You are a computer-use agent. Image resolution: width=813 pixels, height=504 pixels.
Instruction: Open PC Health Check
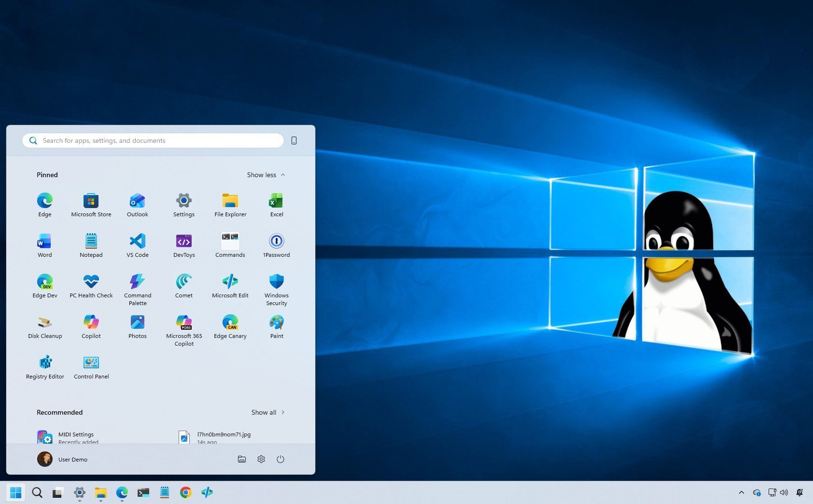click(x=91, y=285)
